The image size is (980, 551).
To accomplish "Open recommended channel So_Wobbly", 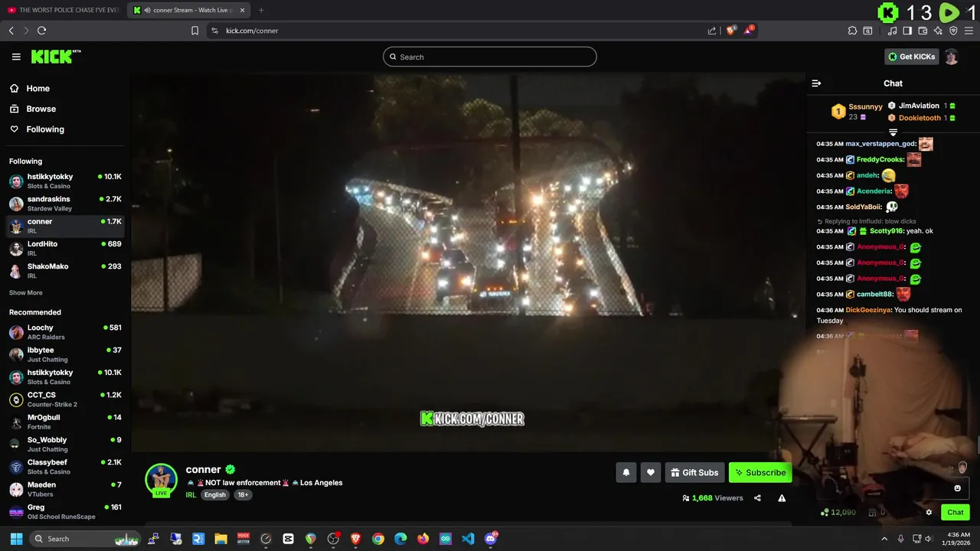I will pyautogui.click(x=65, y=444).
